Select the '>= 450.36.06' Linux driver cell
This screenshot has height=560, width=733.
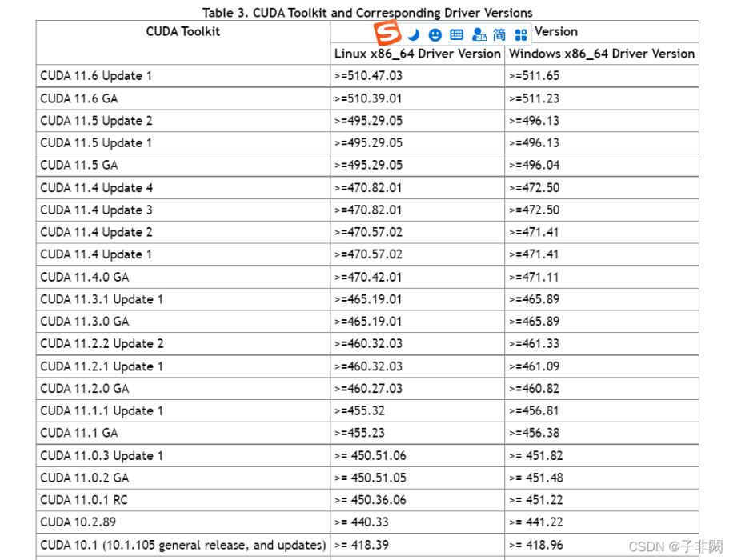point(417,500)
